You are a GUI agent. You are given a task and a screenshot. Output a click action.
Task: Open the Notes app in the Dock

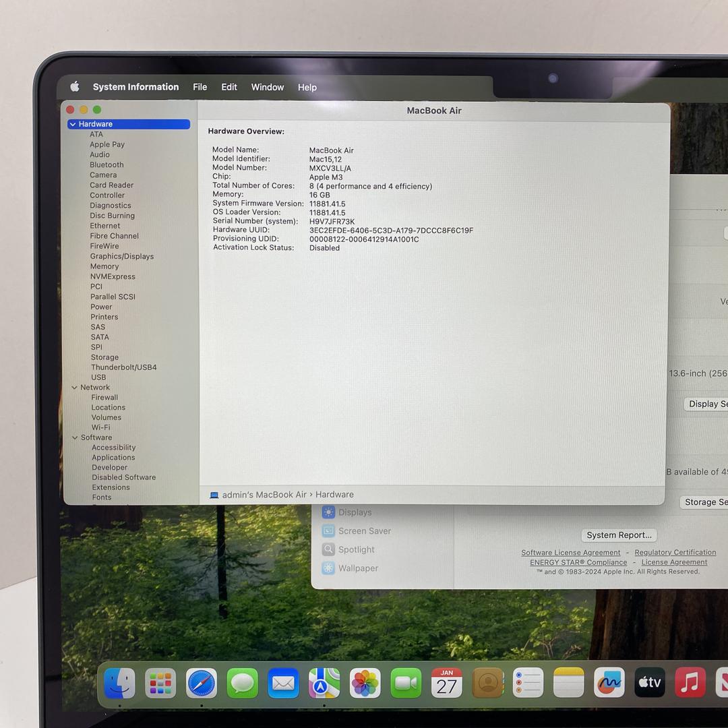pos(569,683)
